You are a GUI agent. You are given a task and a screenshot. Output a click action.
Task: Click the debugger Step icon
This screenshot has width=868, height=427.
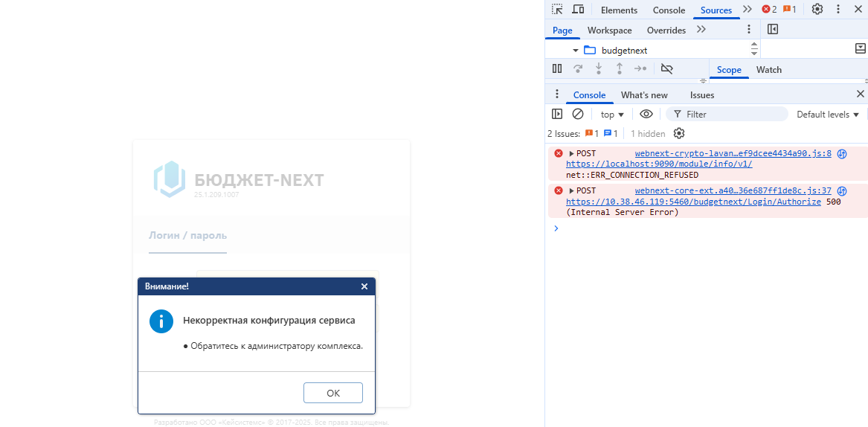(x=640, y=68)
